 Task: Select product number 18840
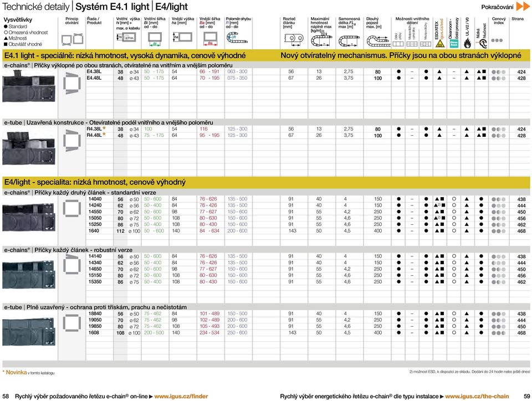coord(95,313)
